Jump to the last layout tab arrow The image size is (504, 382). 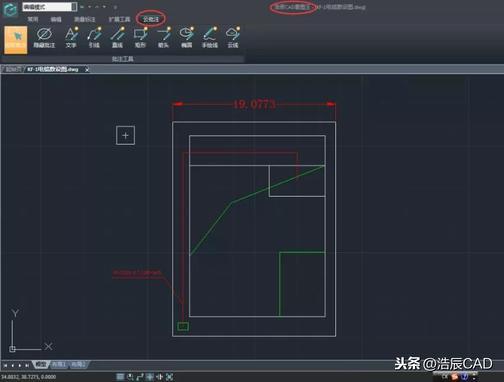(x=27, y=365)
